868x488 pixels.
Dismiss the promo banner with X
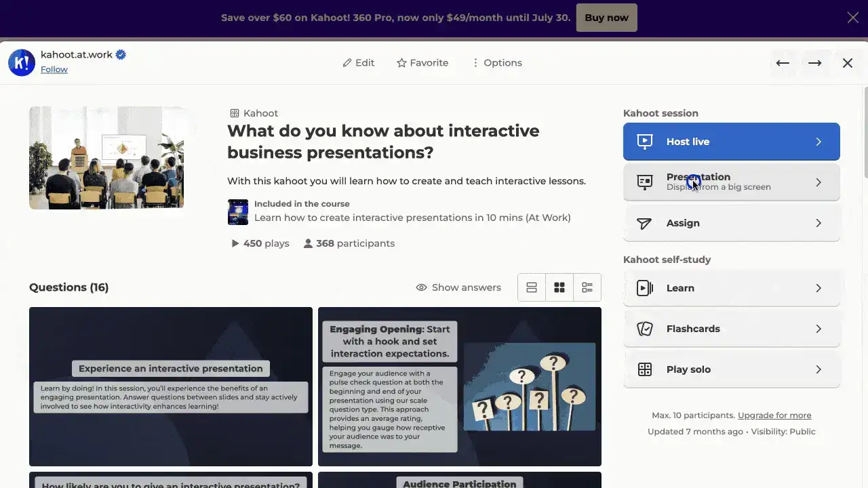[853, 18]
